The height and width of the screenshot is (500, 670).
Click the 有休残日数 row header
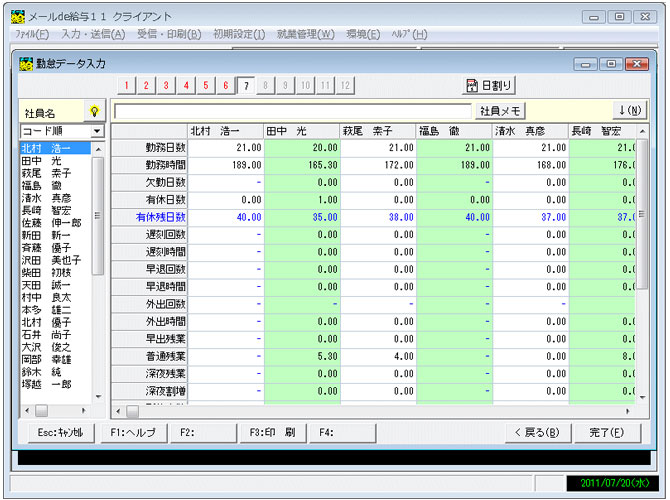(149, 217)
